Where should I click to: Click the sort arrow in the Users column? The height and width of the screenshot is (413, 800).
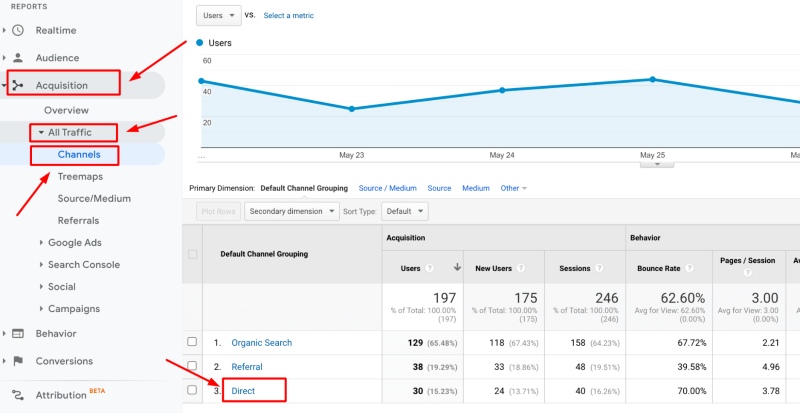(457, 267)
